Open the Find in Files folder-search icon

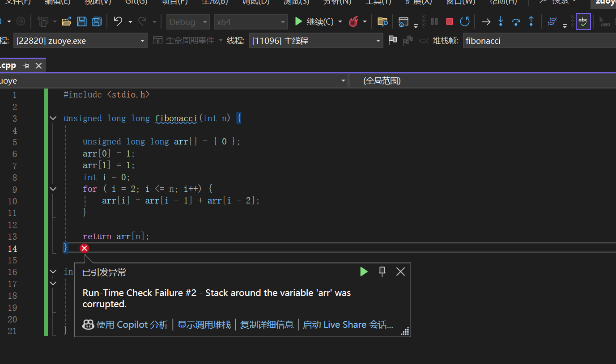click(382, 21)
